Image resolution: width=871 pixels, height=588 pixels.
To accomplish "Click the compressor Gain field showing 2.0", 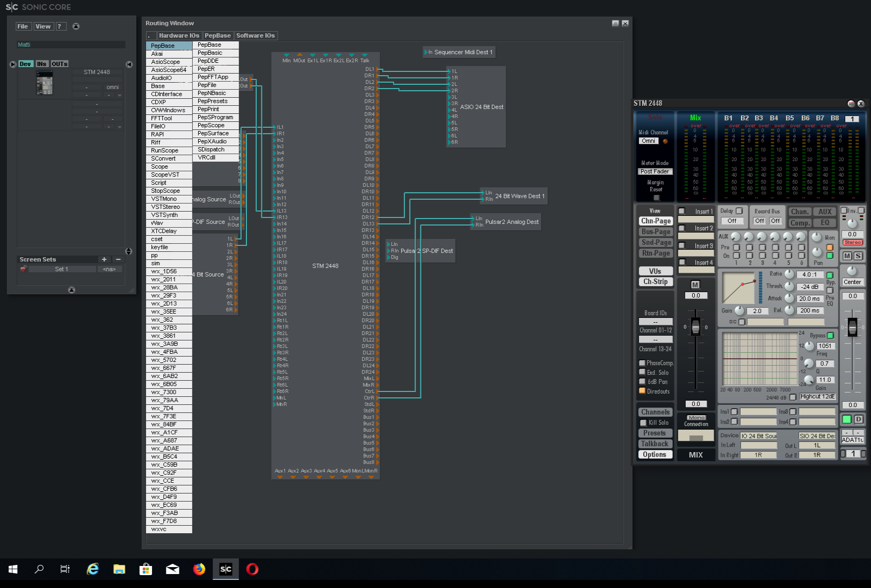I will [x=757, y=311].
